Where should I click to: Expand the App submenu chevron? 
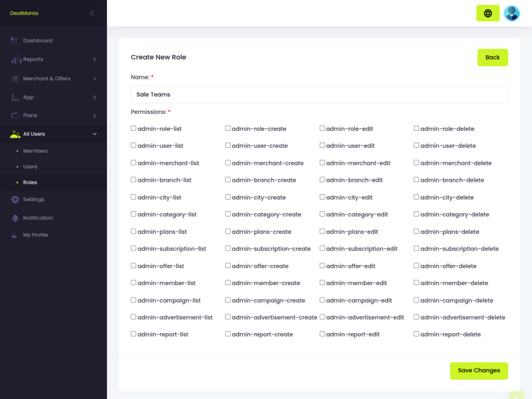[x=94, y=97]
